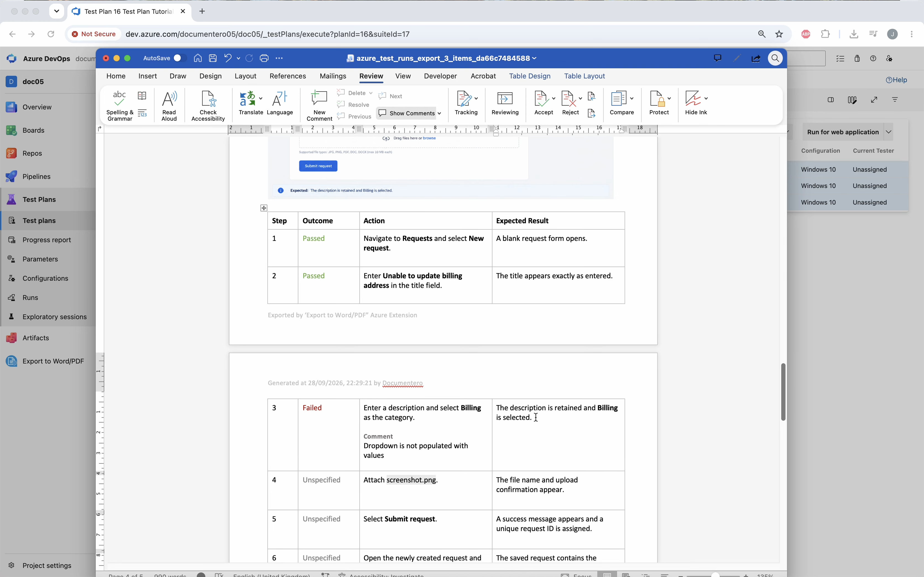
Task: Run Check Accessibility
Action: 208,106
